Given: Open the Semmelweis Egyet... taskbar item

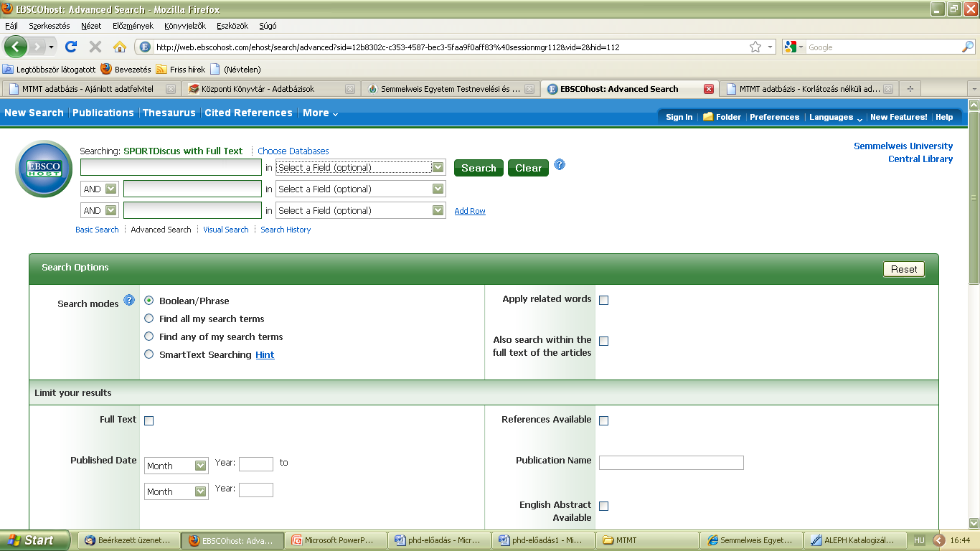Looking at the screenshot, I should pyautogui.click(x=753, y=540).
